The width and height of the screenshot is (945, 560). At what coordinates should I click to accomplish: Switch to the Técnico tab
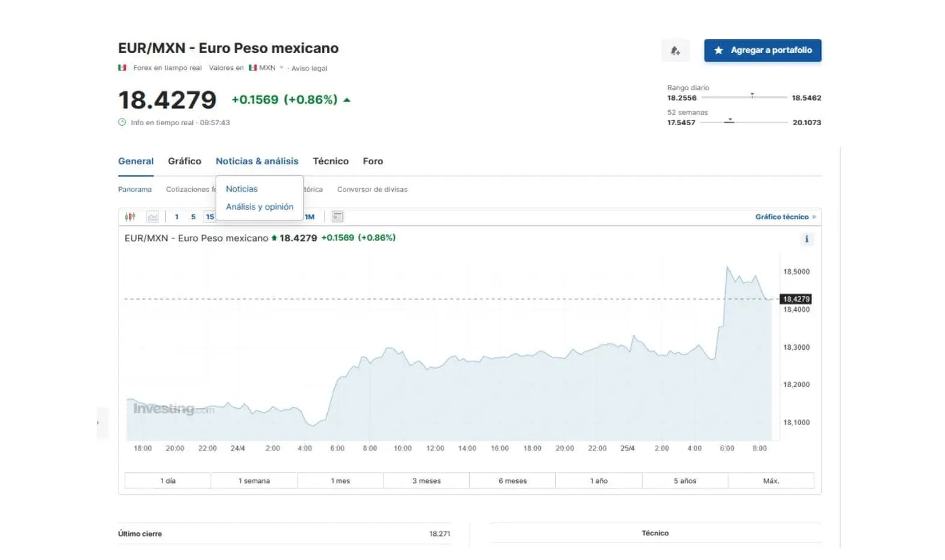point(331,161)
